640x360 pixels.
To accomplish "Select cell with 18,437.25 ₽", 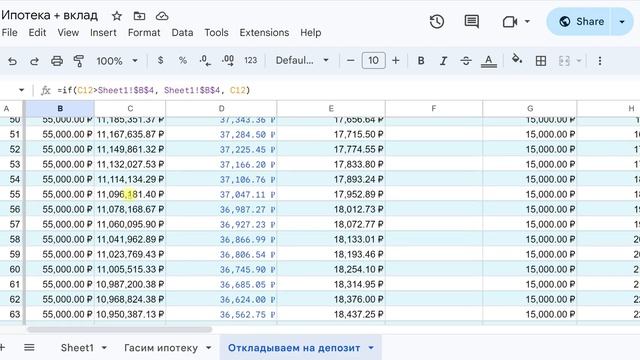I will (x=331, y=314).
